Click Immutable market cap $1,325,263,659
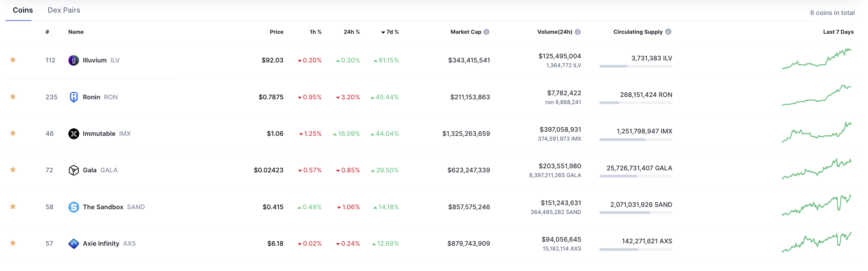Image resolution: width=868 pixels, height=271 pixels. (466, 133)
